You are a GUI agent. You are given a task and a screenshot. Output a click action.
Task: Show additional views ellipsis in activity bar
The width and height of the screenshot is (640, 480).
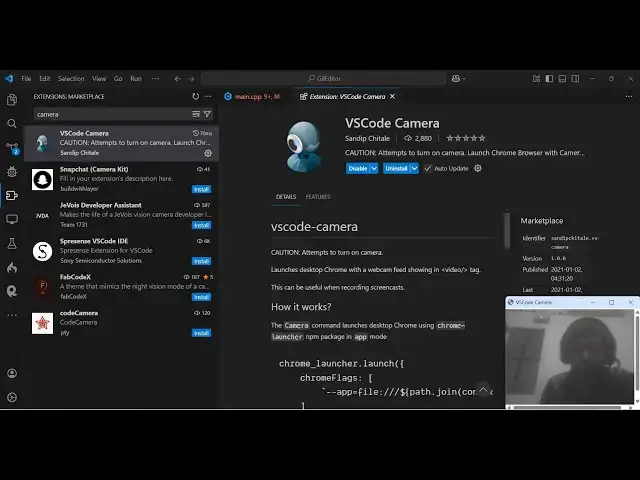(x=12, y=315)
